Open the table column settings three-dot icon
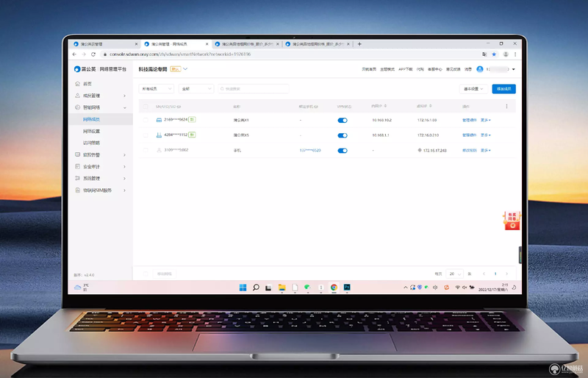Image resolution: width=588 pixels, height=378 pixels. click(506, 107)
